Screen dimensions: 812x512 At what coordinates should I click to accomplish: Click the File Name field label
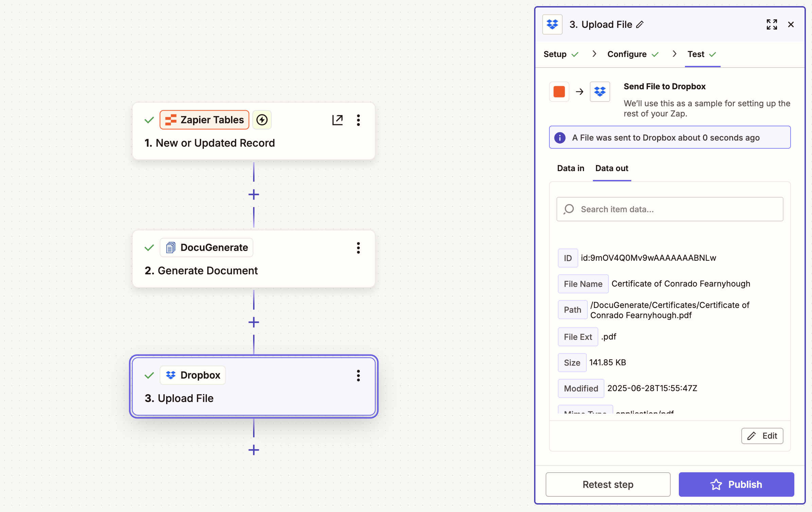tap(583, 284)
